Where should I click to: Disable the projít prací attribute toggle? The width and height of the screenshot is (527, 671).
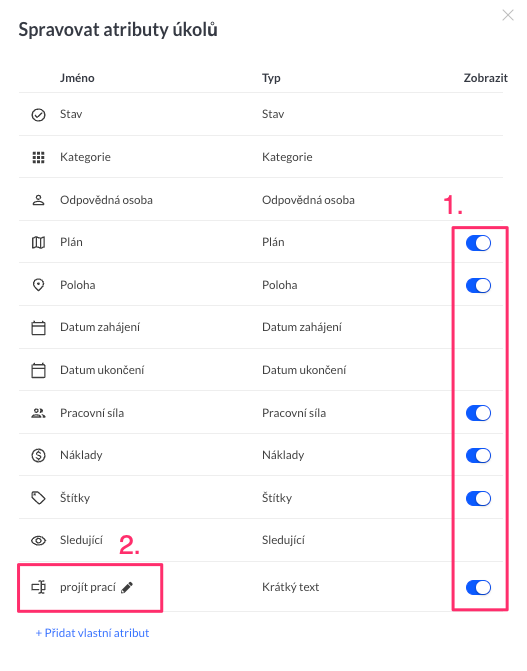click(x=478, y=588)
